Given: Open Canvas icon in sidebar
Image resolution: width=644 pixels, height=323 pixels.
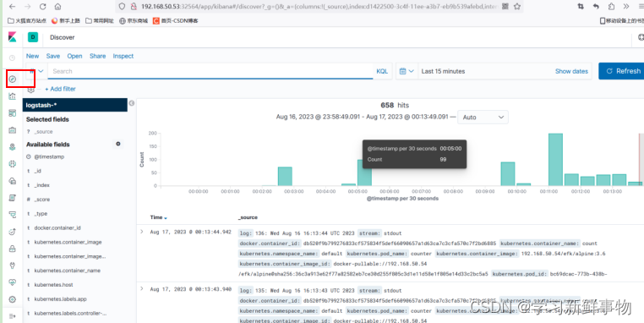Looking at the screenshot, I should [13, 130].
